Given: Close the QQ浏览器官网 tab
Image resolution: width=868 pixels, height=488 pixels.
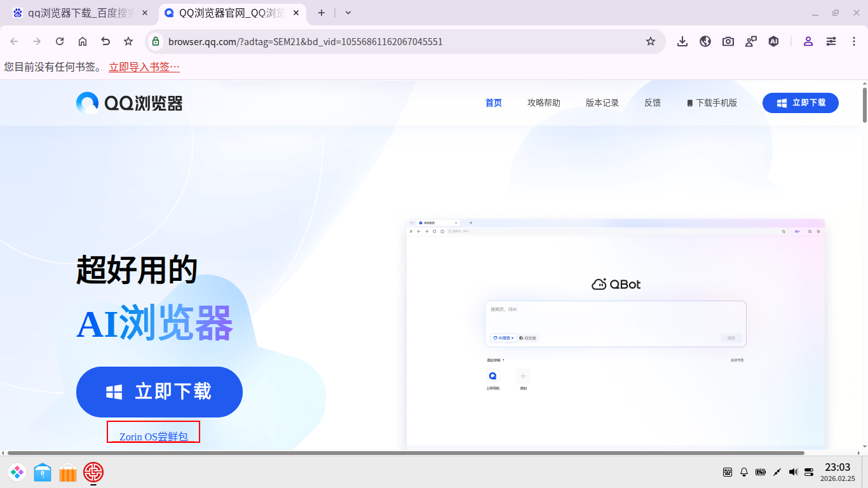Looking at the screenshot, I should (x=295, y=13).
